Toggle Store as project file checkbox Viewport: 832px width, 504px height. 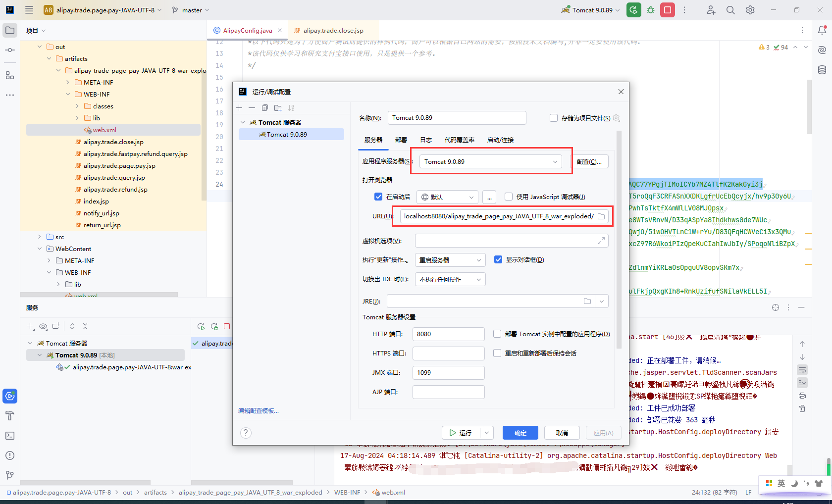click(x=554, y=118)
